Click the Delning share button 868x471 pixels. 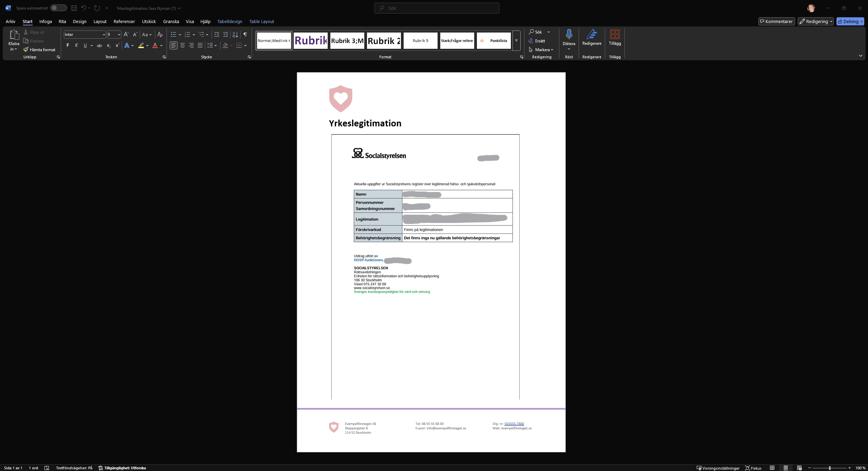click(850, 21)
